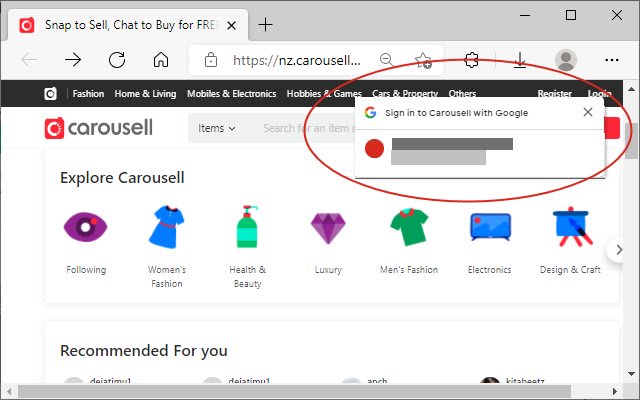Viewport: 640px width, 400px height.
Task: Click the vertical scrollbar down arrow
Action: (x=631, y=373)
